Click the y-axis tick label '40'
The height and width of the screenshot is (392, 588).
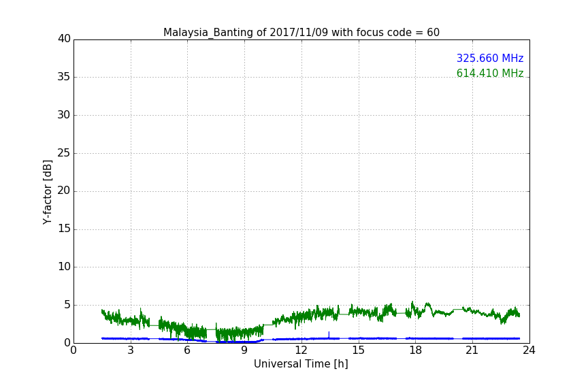tap(64, 39)
